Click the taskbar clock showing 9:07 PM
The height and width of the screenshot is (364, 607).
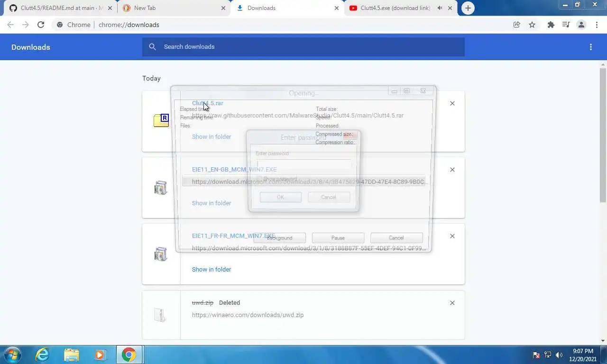(x=583, y=355)
